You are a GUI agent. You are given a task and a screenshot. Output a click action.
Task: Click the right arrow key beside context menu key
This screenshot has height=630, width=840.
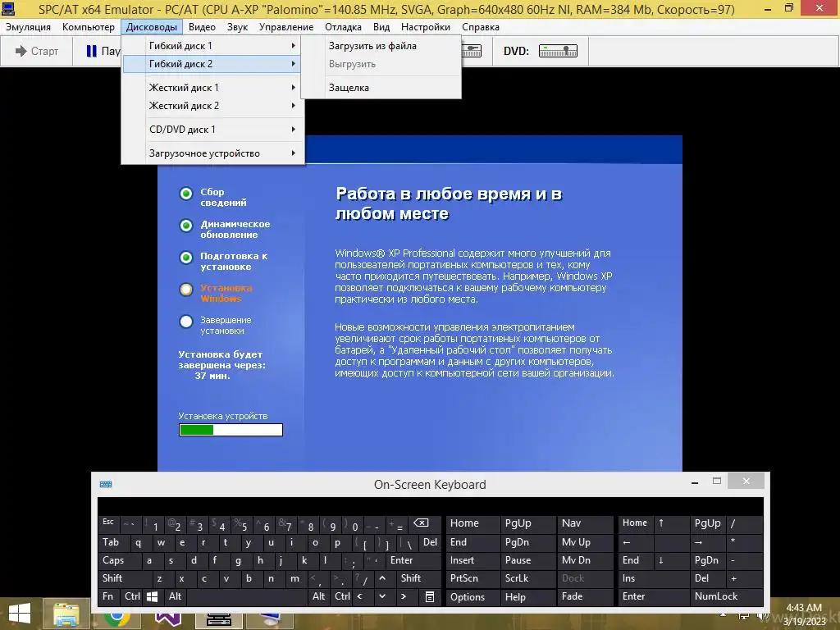404,596
